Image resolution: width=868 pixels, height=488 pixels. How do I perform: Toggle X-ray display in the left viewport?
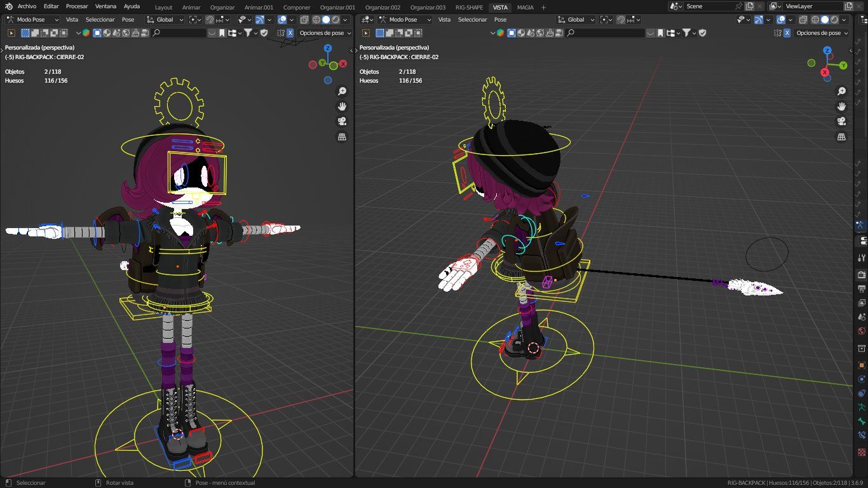[304, 20]
